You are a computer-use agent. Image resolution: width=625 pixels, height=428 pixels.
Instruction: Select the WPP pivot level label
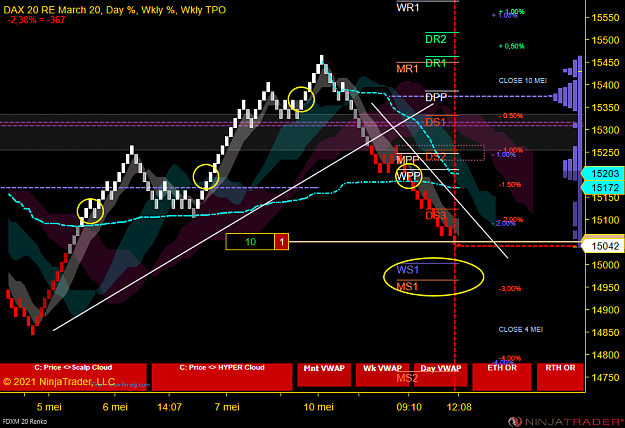click(409, 176)
